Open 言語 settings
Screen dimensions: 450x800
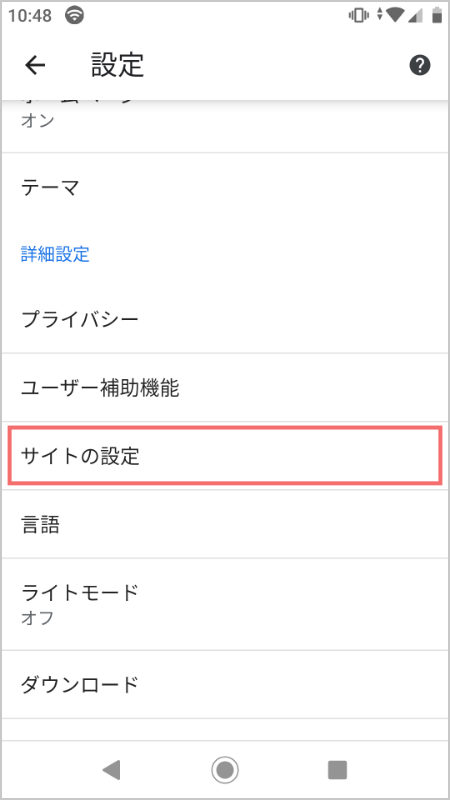click(225, 524)
